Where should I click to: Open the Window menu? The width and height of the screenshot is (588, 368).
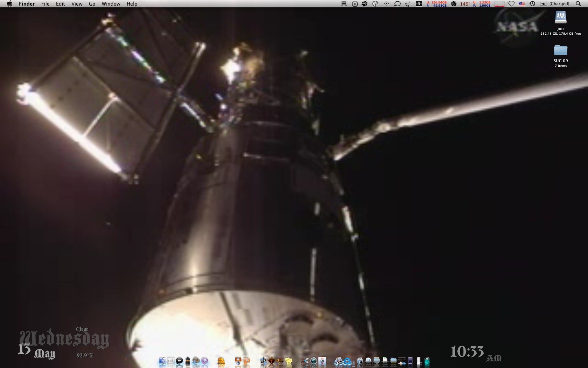click(x=111, y=4)
